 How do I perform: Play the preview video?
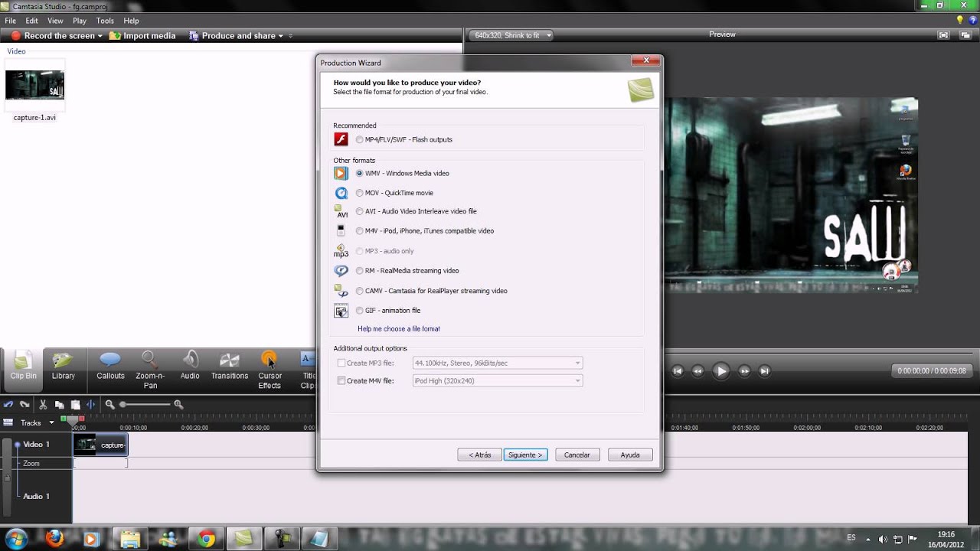[720, 371]
